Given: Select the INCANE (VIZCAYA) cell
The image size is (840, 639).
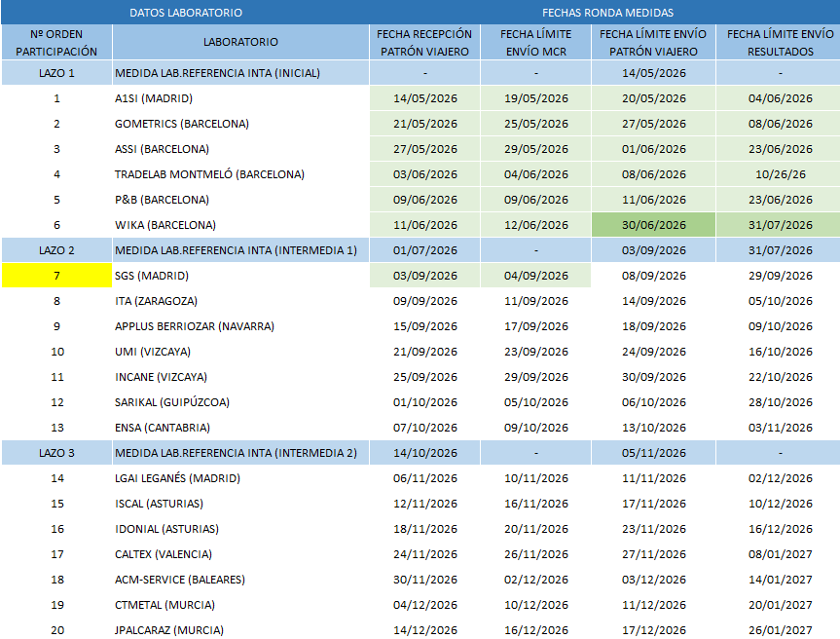Looking at the screenshot, I should 240,377.
